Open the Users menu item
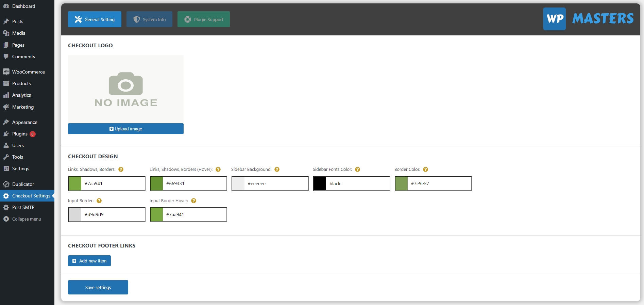The width and height of the screenshot is (644, 305). 27,145
